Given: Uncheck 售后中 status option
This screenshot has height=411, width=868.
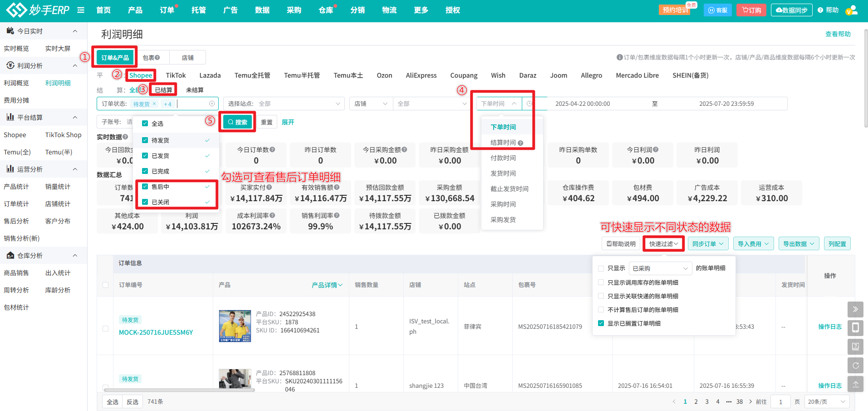Looking at the screenshot, I should (x=145, y=187).
